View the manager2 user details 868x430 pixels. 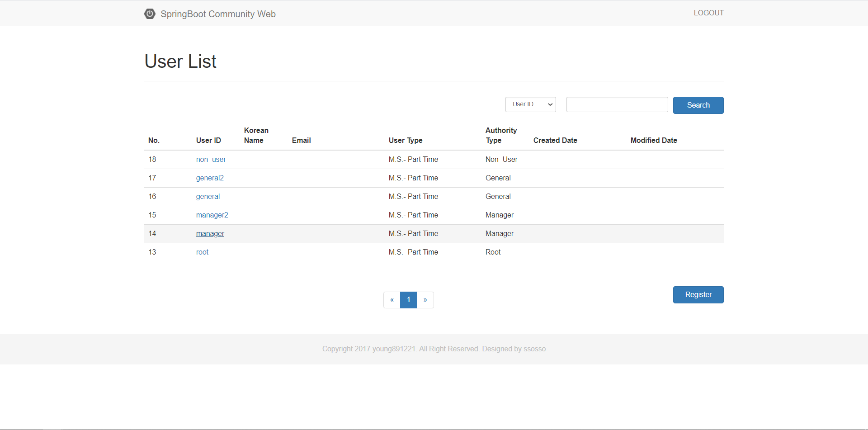pos(212,215)
